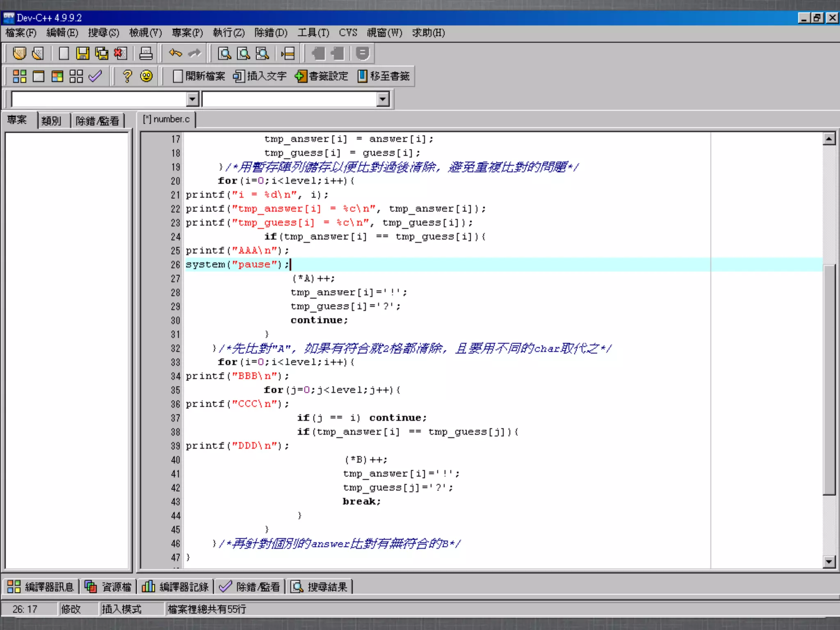Expand the right function list dropdown

point(383,99)
